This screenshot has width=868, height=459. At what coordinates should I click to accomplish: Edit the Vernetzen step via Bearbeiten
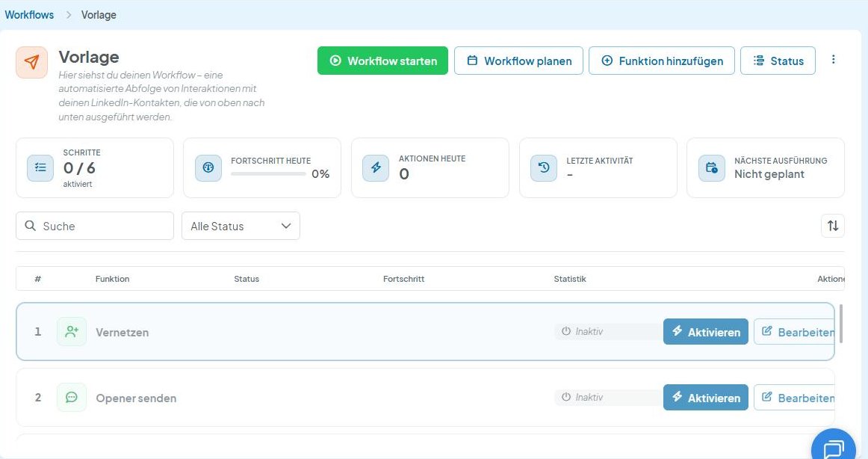tap(794, 332)
